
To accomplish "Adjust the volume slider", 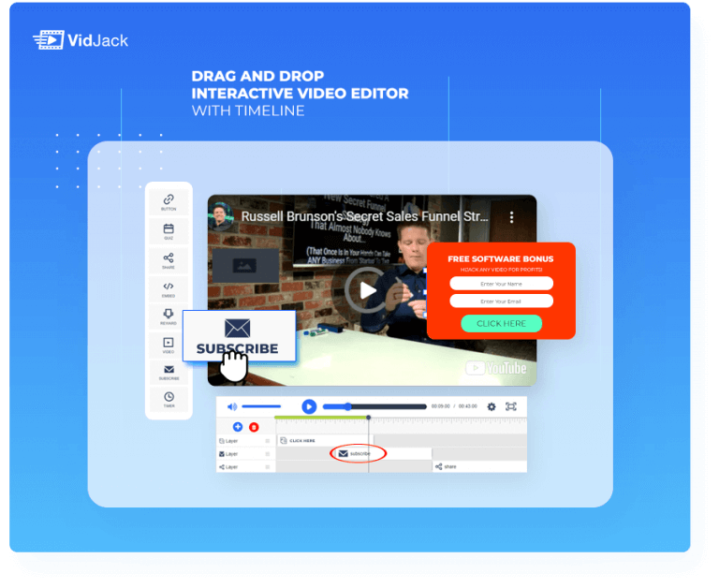I will [x=261, y=407].
